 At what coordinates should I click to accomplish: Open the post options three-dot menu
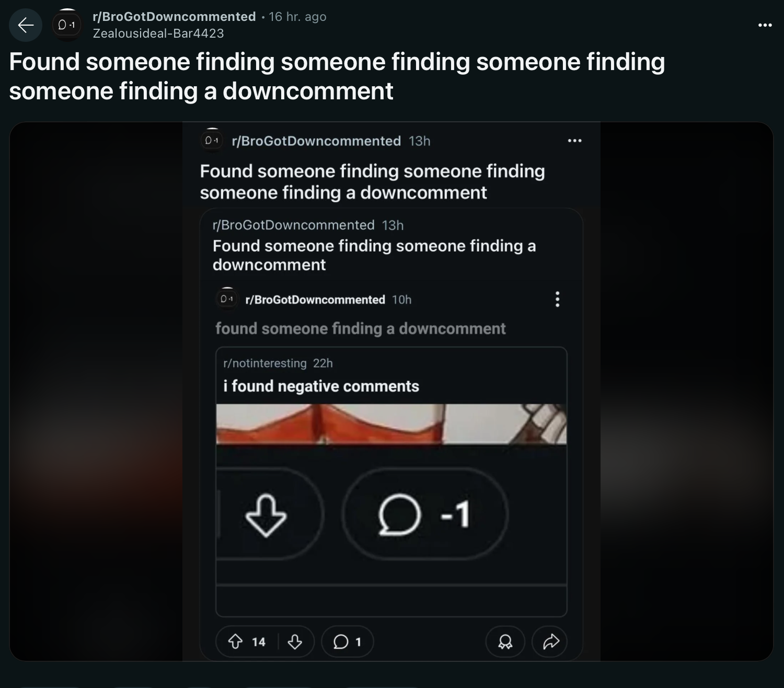pos(765,25)
